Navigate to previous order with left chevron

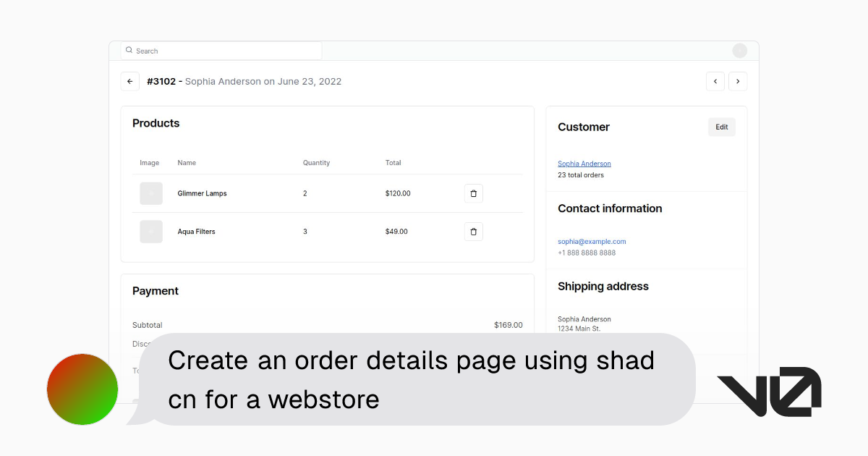tap(715, 81)
